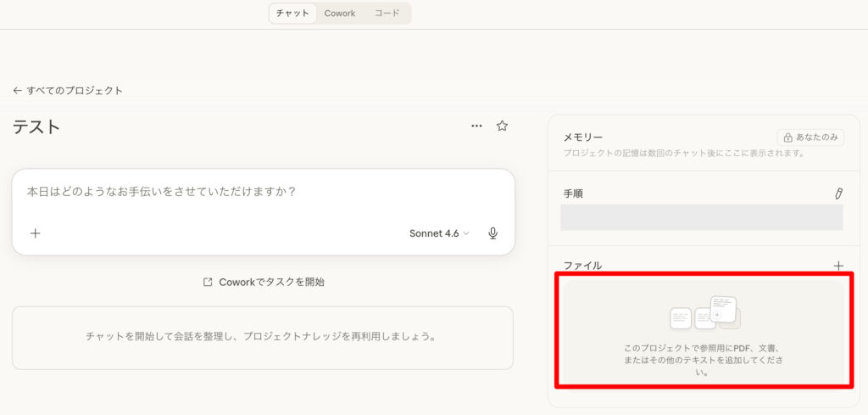
Task: Click the documents illustration in the files area
Action: pos(704,314)
